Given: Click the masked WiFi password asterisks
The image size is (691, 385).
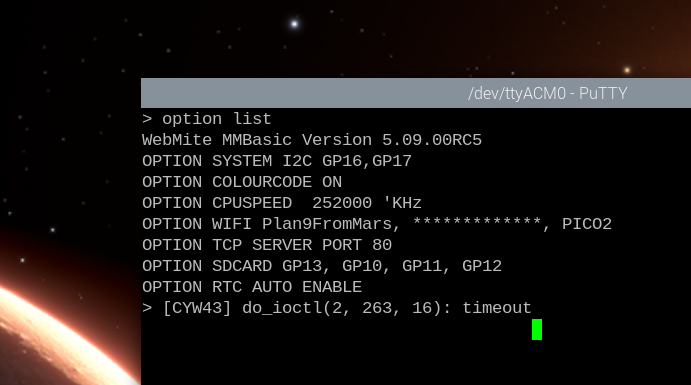Looking at the screenshot, I should click(x=477, y=223).
